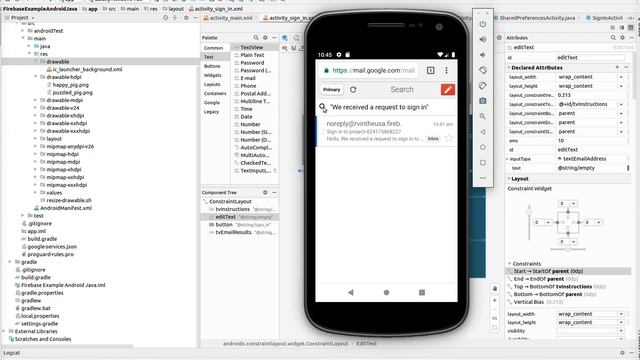Choose Password from the Palette list
This screenshot has width=640, height=360.
click(x=252, y=63)
